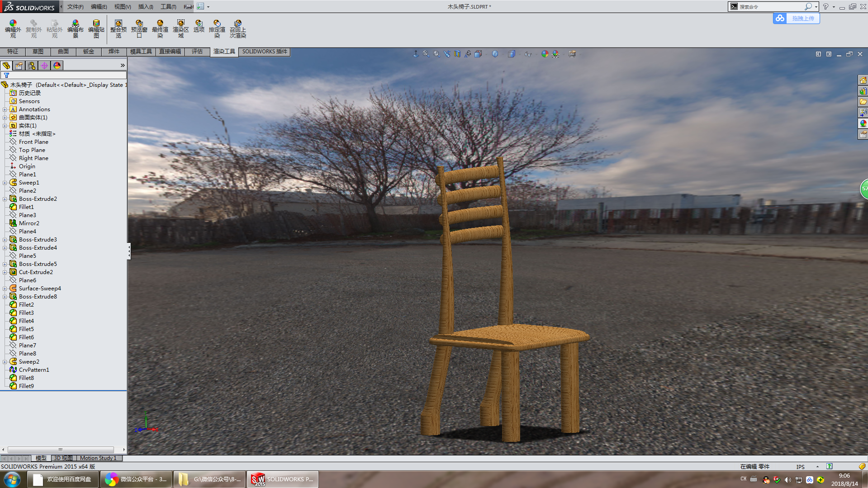Open the FeatureManager design tree tab

[6, 66]
